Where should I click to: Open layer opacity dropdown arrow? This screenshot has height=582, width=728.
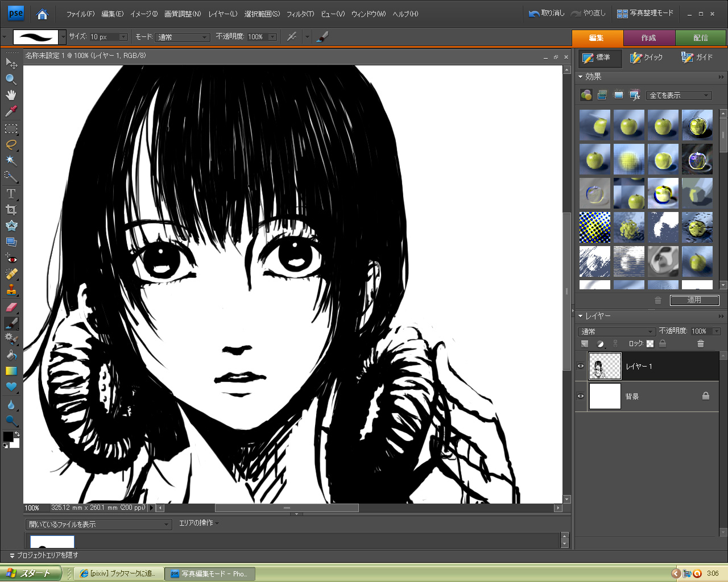coord(716,331)
